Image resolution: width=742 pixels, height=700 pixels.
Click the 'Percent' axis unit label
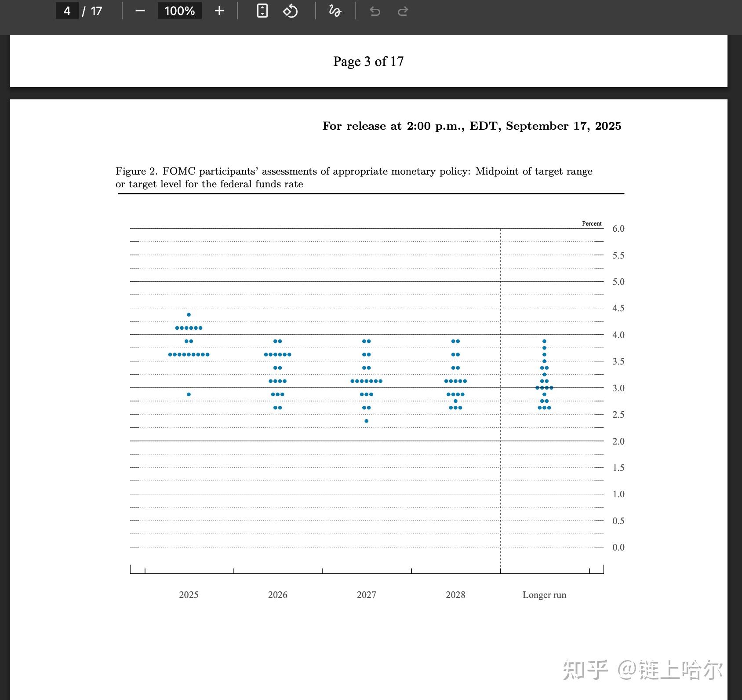(592, 223)
